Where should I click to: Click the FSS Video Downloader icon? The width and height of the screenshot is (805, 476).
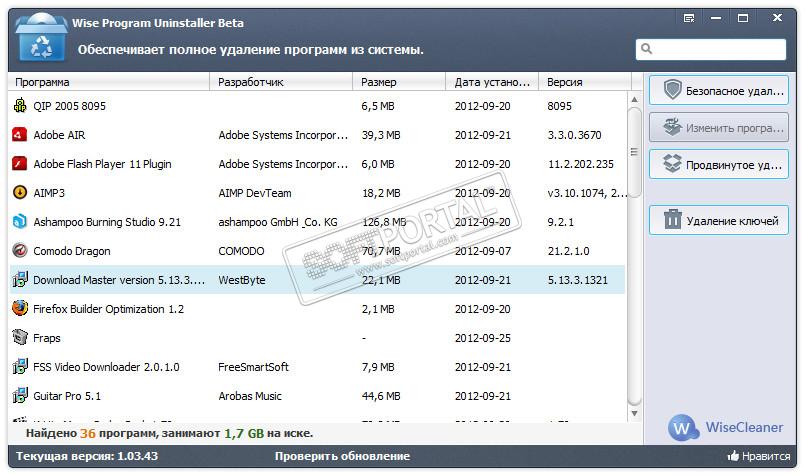click(20, 366)
